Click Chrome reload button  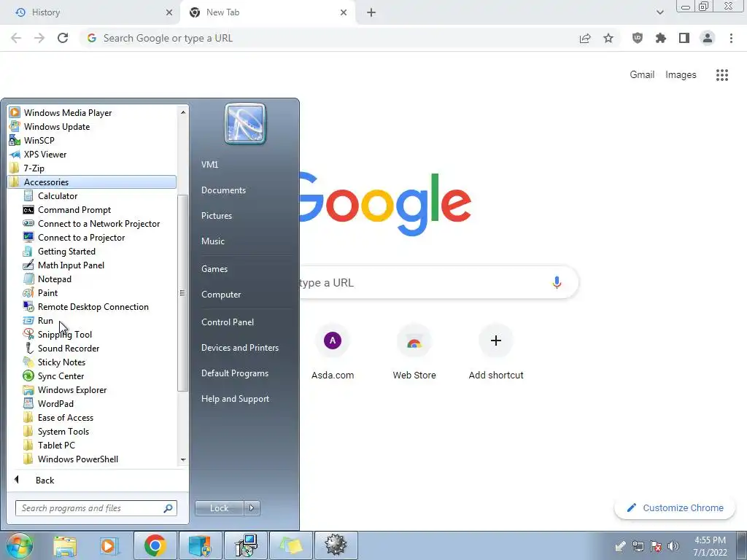pyautogui.click(x=63, y=38)
